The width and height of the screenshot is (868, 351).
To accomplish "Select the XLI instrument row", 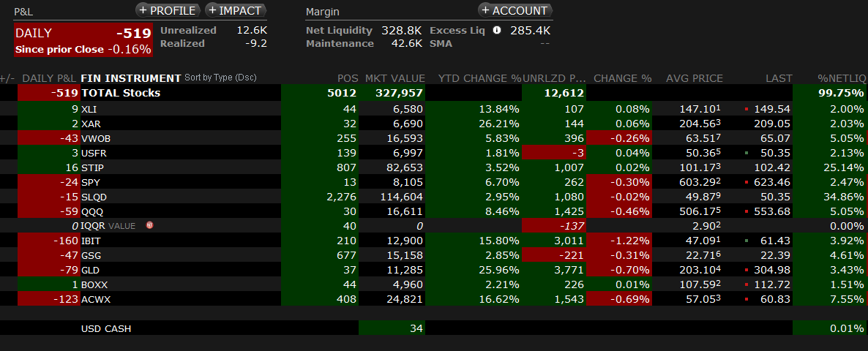I will click(x=434, y=109).
